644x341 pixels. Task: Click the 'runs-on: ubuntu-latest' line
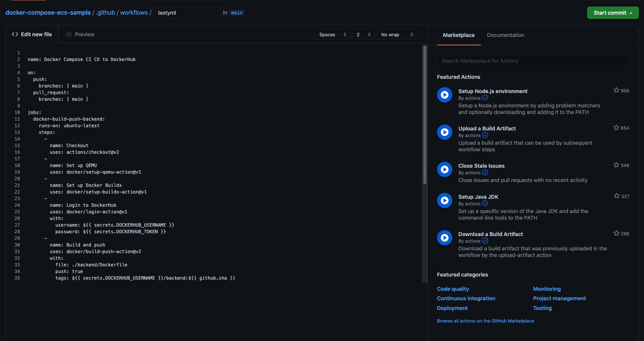69,126
